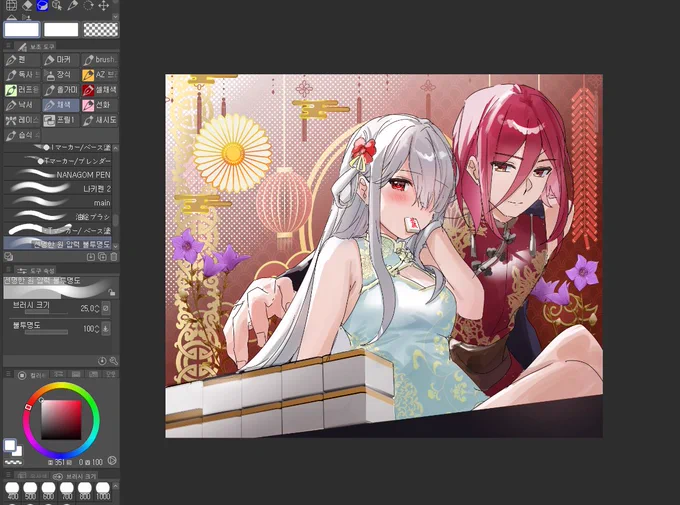680x505 pixels.
Task: Click the color wheel hue ring
Action: click(x=61, y=384)
